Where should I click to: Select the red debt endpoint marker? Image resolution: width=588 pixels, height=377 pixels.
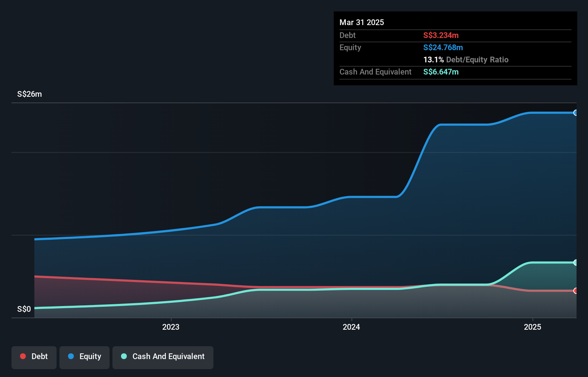(x=576, y=291)
